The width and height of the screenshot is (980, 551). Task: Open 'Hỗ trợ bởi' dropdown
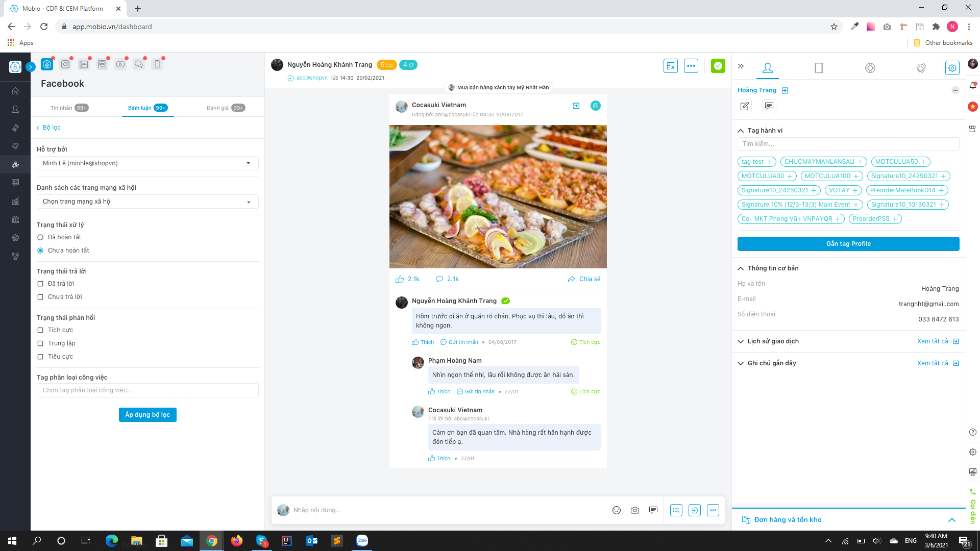[148, 163]
